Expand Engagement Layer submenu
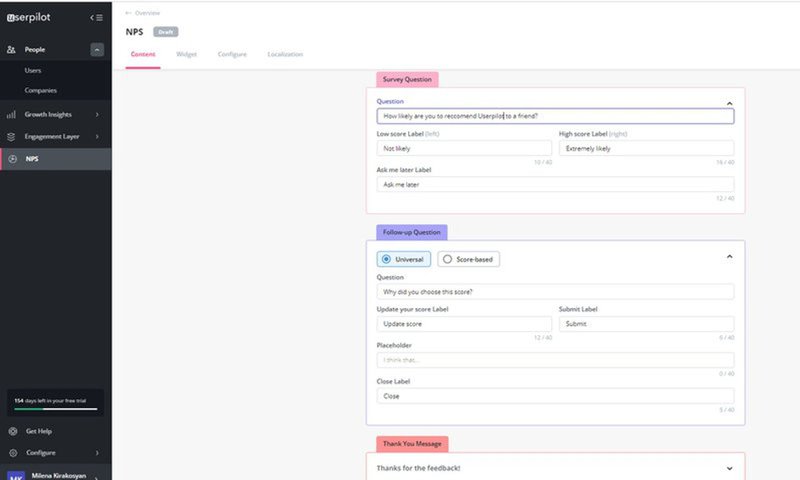This screenshot has width=800, height=480. [x=97, y=137]
